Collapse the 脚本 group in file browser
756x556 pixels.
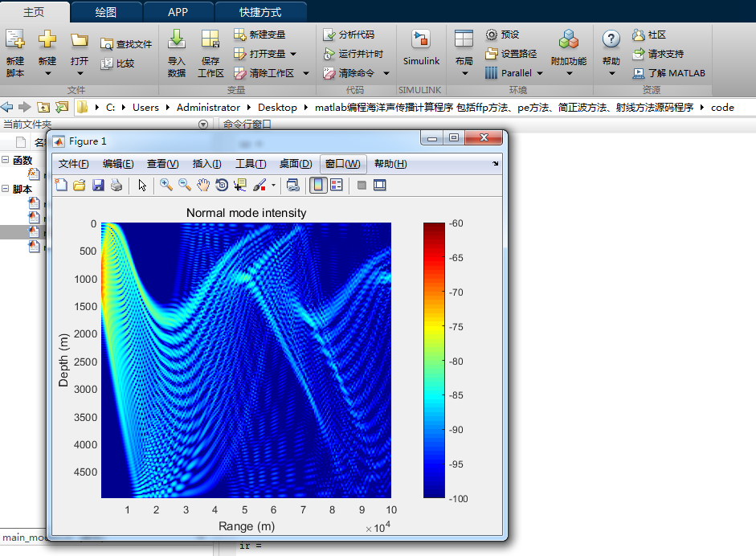[x=6, y=189]
